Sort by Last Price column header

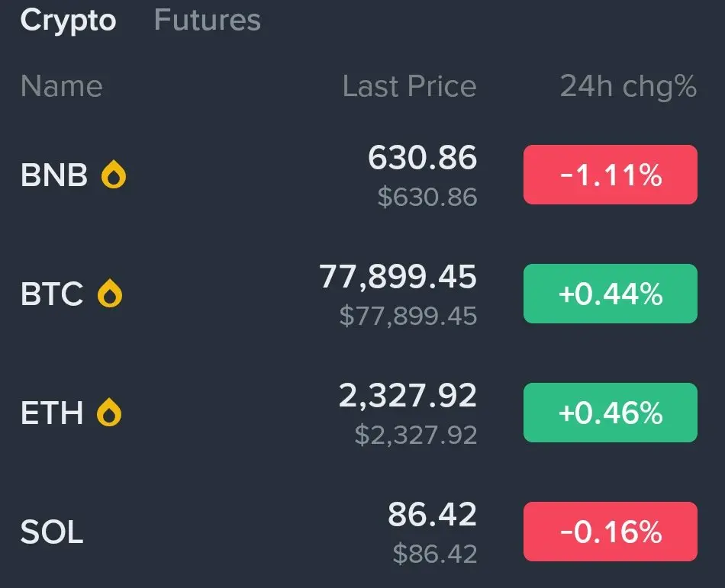(409, 86)
